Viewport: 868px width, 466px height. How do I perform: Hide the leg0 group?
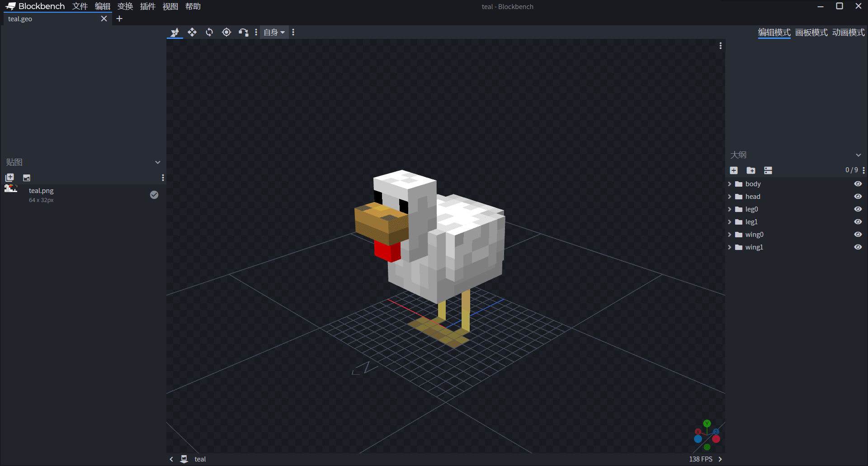pos(858,209)
